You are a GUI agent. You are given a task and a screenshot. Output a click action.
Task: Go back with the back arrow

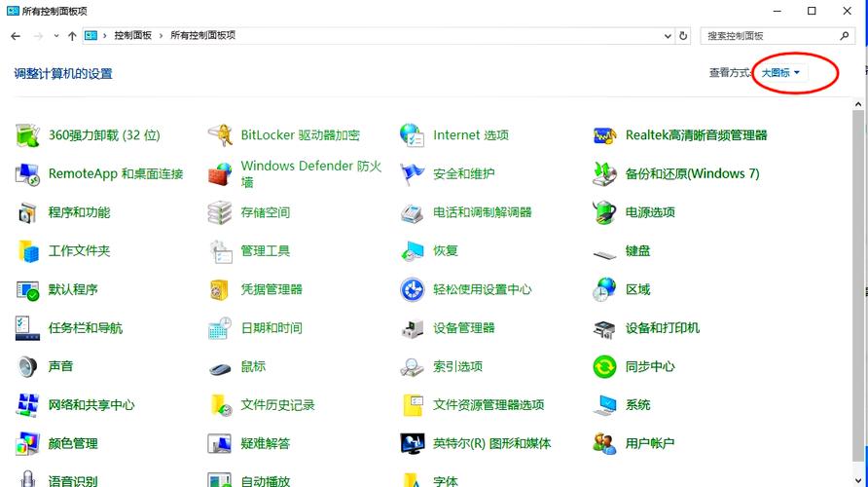(16, 36)
